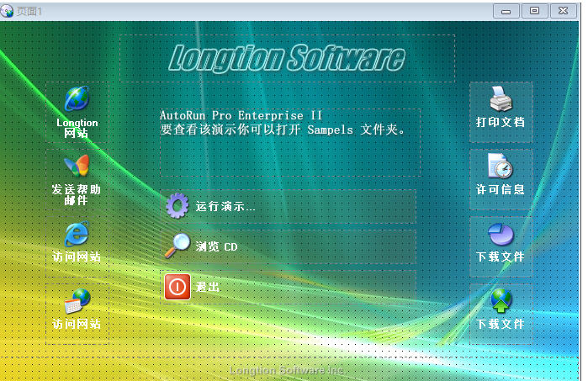The width and height of the screenshot is (588, 381).
Task: Click the globe with green arrow icon
Action: 501,300
